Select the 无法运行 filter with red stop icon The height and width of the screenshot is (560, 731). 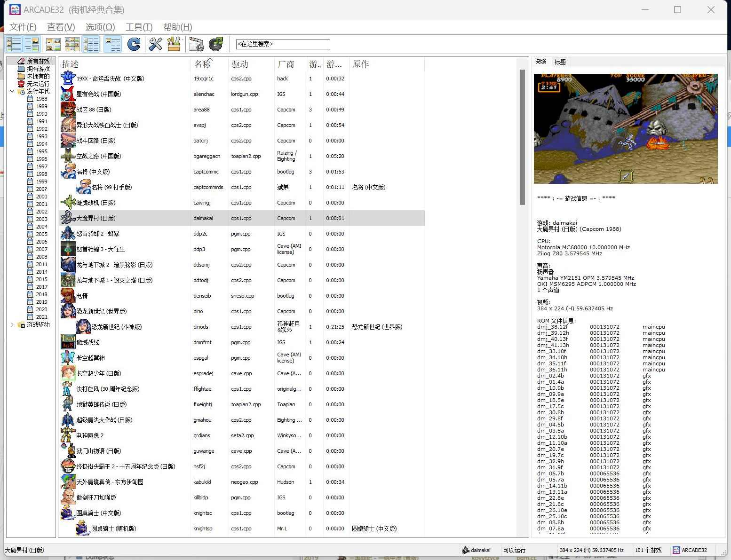pyautogui.click(x=38, y=84)
